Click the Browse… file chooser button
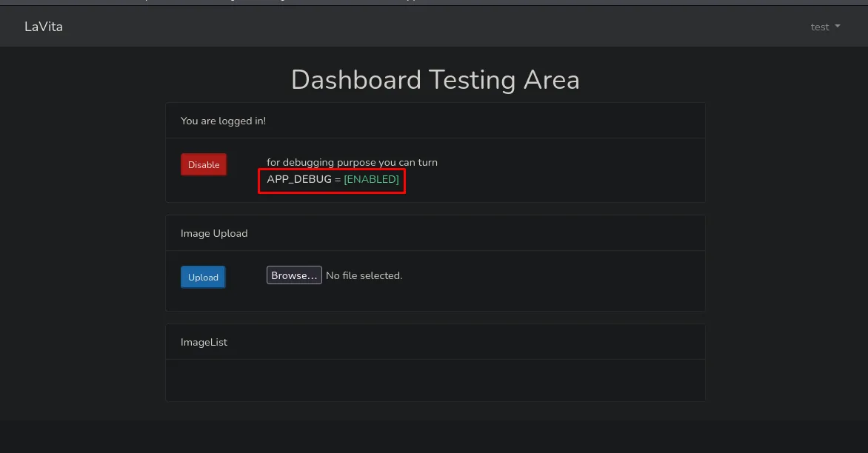This screenshot has width=868, height=453. point(294,275)
